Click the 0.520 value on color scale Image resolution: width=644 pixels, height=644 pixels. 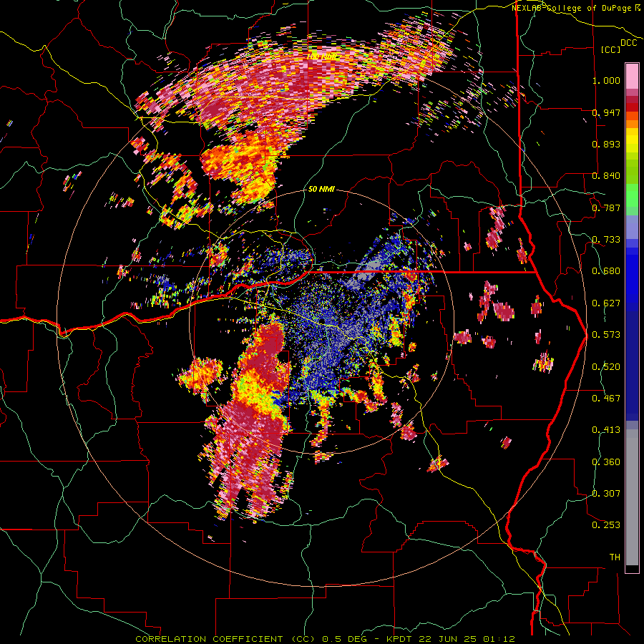point(606,366)
